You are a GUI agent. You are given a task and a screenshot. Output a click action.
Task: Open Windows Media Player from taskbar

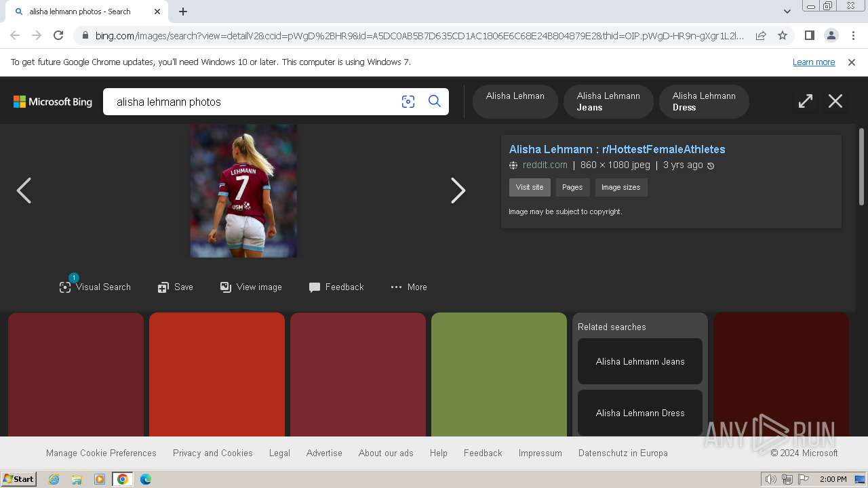tap(100, 479)
